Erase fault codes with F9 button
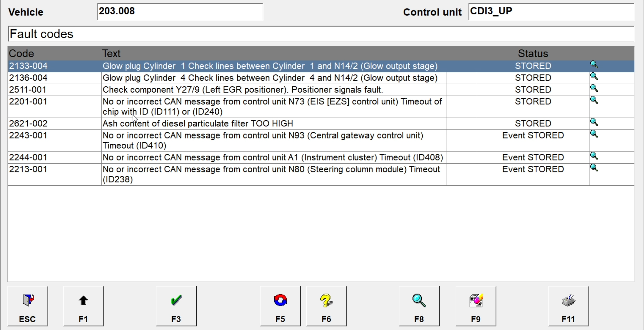This screenshot has height=330, width=644. tap(476, 306)
